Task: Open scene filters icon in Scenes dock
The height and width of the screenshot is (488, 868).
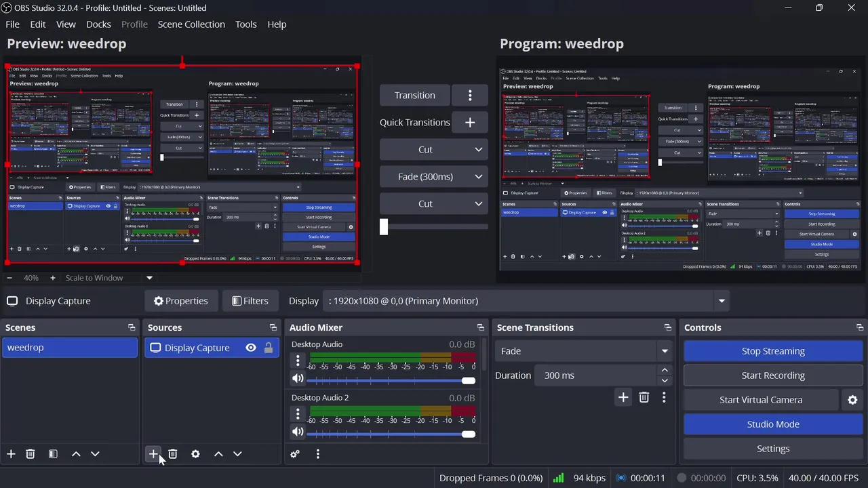Action: 53,453
